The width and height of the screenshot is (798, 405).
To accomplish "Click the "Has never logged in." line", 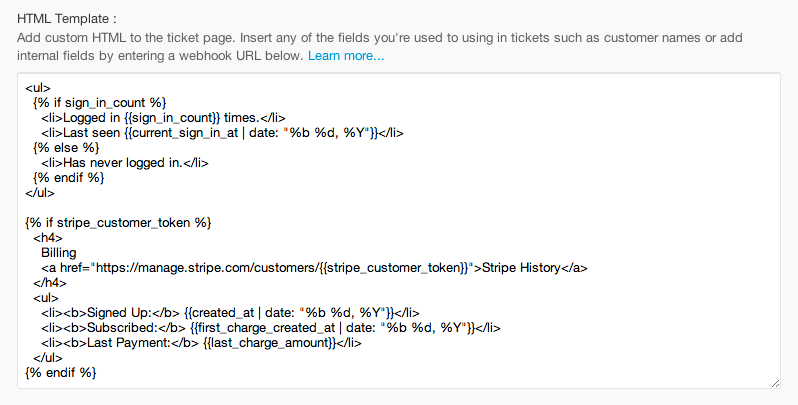I will [x=122, y=162].
